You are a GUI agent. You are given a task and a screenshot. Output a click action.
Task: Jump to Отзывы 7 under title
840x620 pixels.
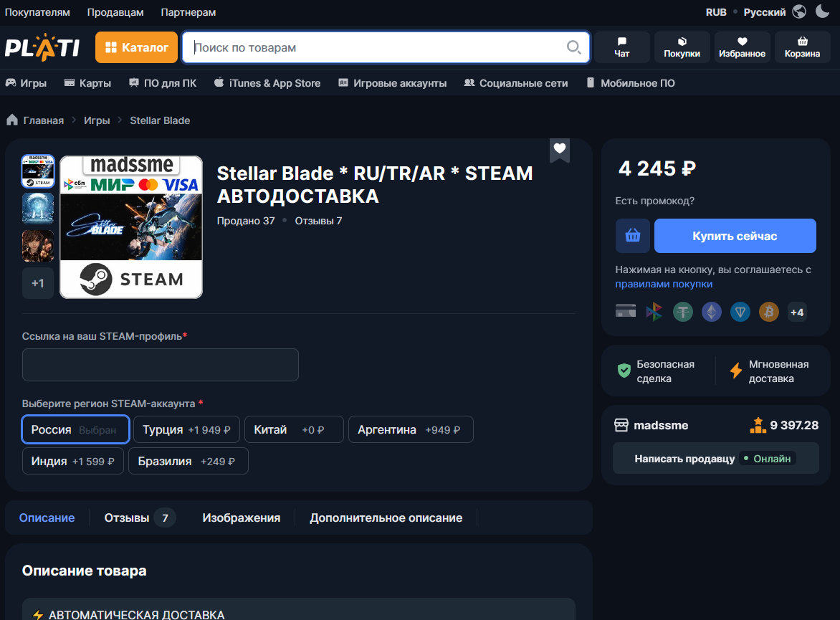318,221
